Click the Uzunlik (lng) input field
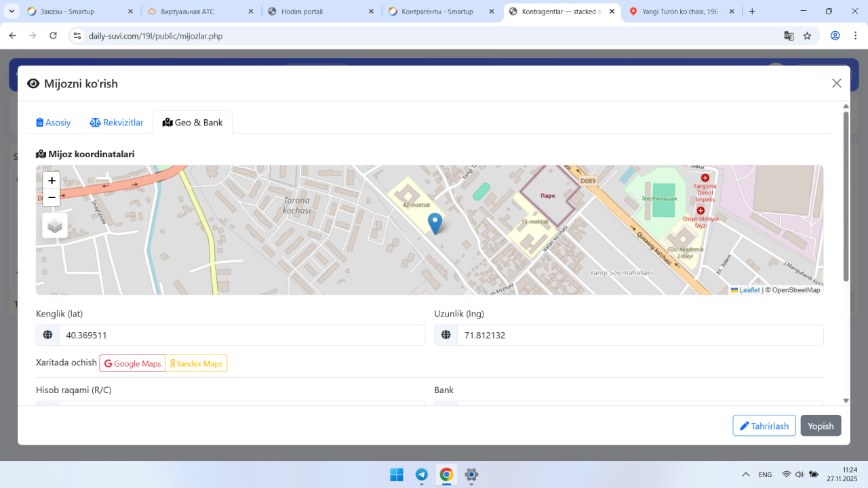This screenshot has height=488, width=868. [640, 335]
